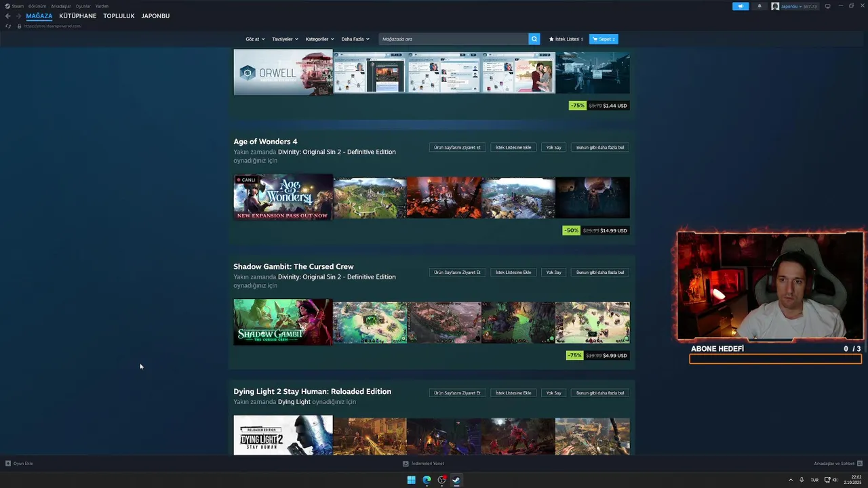Click the Dying Light link under recent play
The height and width of the screenshot is (488, 868).
click(294, 402)
